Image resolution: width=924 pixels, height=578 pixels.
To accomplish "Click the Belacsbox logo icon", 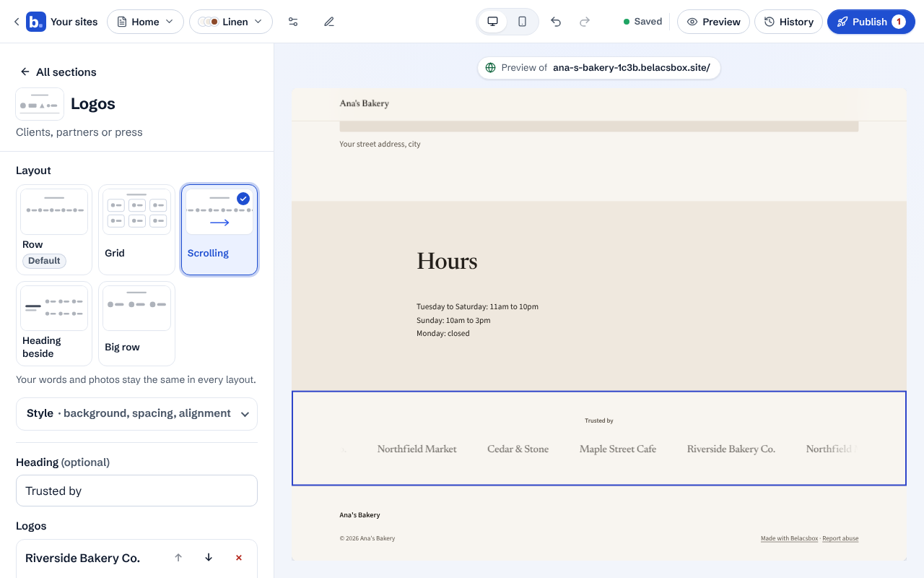I will (35, 22).
